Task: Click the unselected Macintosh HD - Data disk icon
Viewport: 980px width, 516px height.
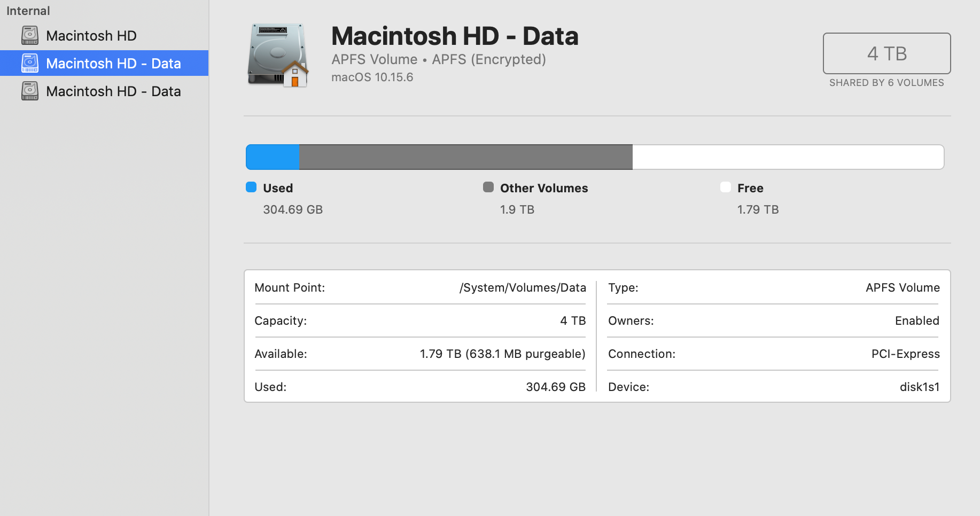Action: 30,91
